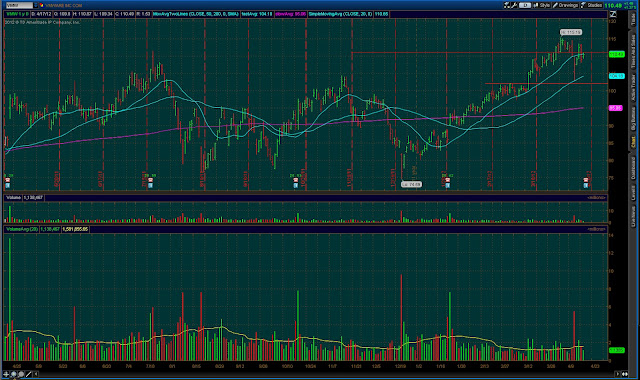Click the earnings phone icon near 10/17

296,180
